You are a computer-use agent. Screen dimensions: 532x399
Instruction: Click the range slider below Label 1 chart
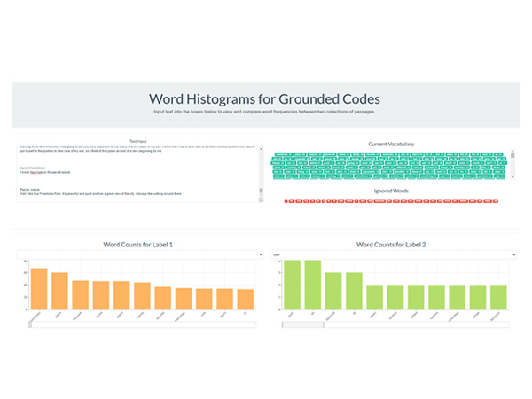click(142, 325)
